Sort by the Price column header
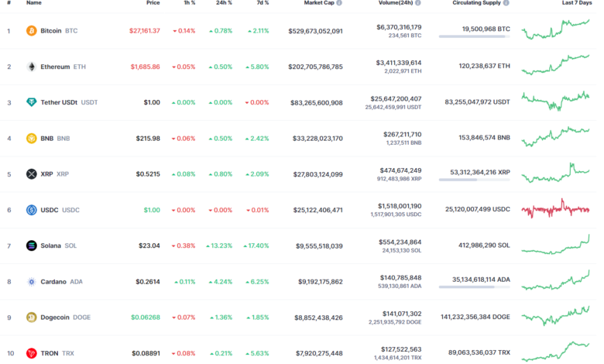604x364 pixels. point(153,3)
